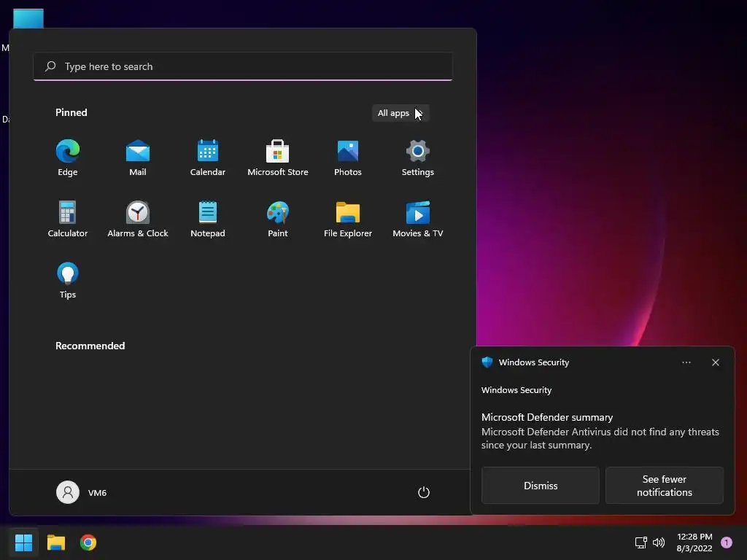Launch Google Chrome from the taskbar
The width and height of the screenshot is (747, 560).
[x=88, y=542]
